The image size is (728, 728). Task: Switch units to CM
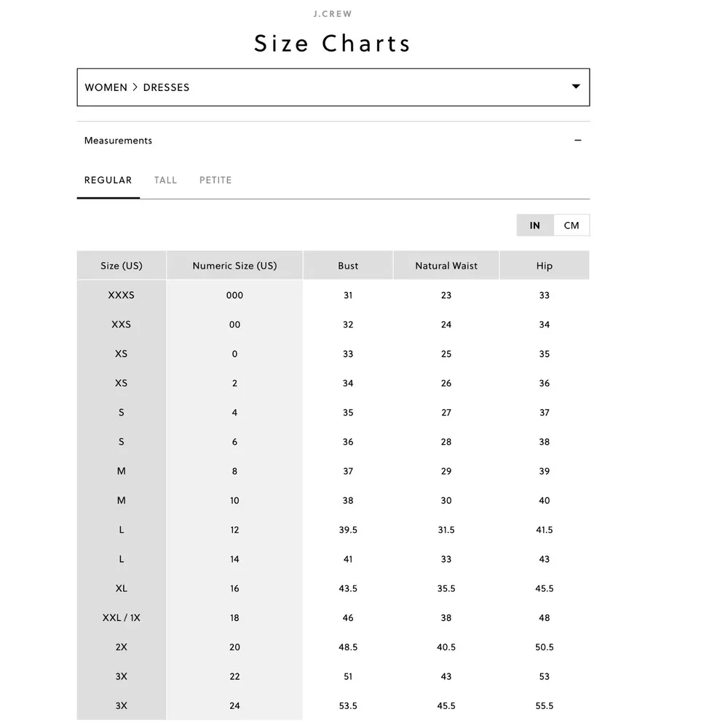tap(571, 225)
